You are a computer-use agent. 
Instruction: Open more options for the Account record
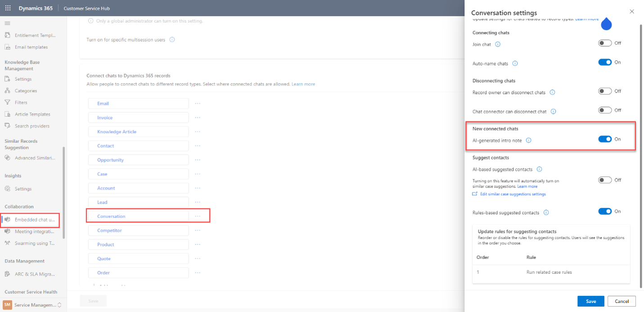[x=197, y=188]
